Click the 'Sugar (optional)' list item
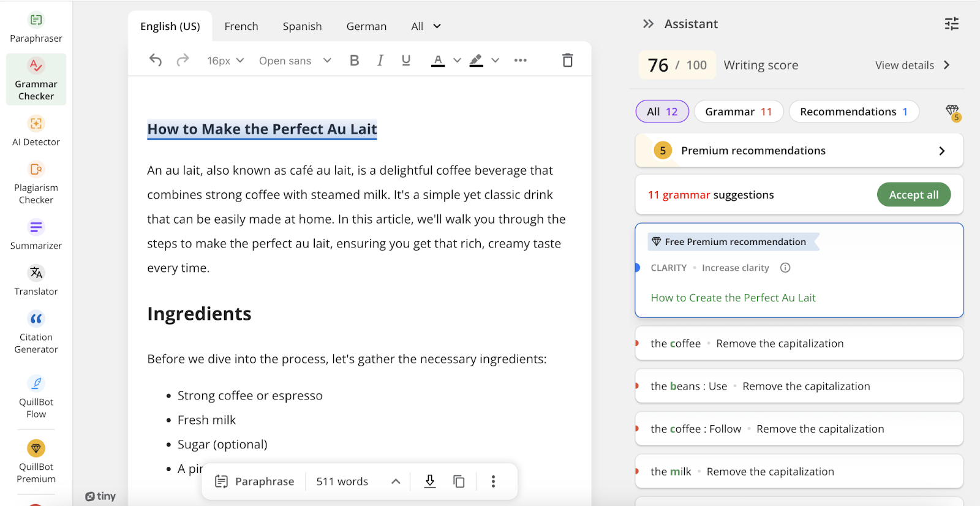This screenshot has height=506, width=980. tap(222, 445)
